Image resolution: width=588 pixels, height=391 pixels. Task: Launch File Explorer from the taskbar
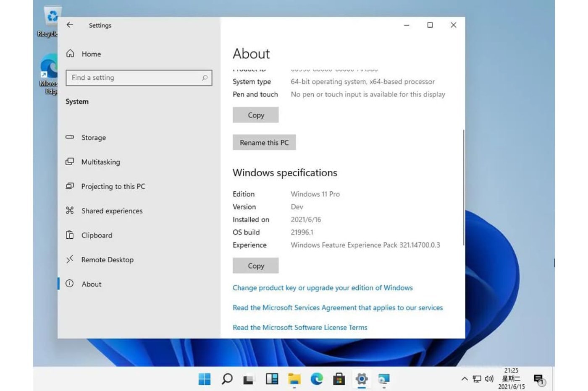coord(294,379)
